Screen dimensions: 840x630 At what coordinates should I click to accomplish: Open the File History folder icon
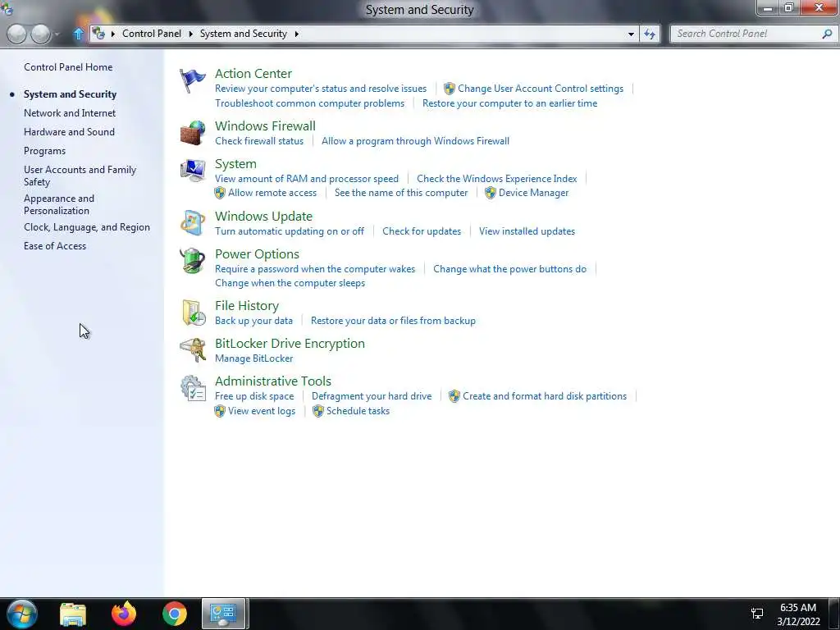[194, 313]
